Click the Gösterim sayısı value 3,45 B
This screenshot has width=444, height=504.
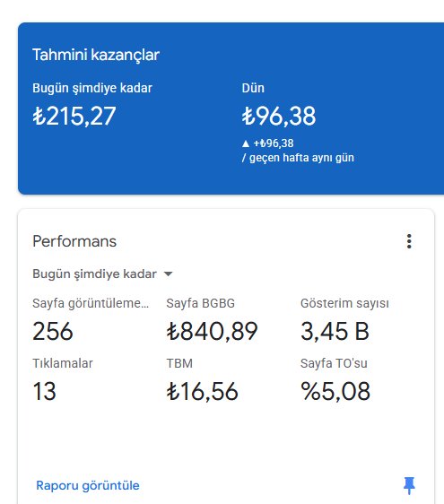(x=335, y=331)
